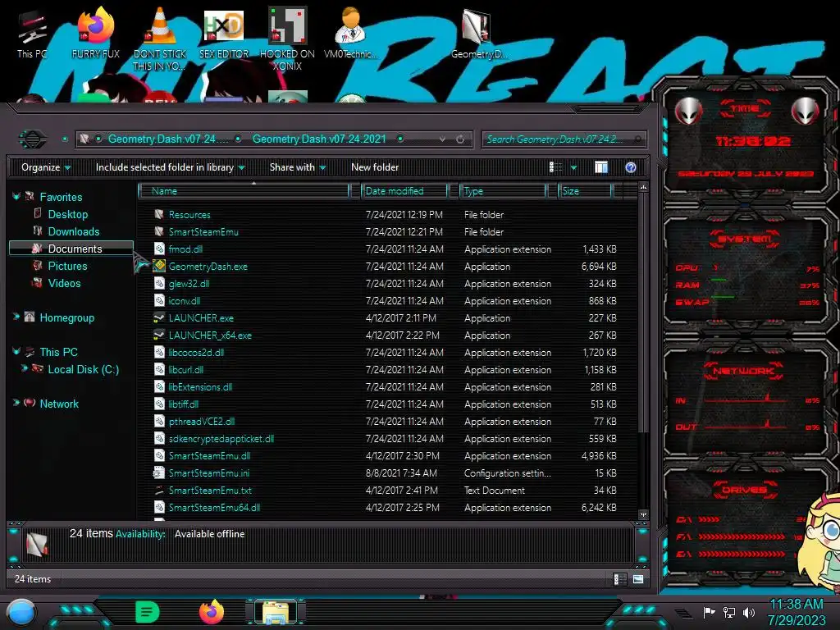Select glew32.dll file name
The width and height of the screenshot is (840, 630).
click(x=189, y=283)
